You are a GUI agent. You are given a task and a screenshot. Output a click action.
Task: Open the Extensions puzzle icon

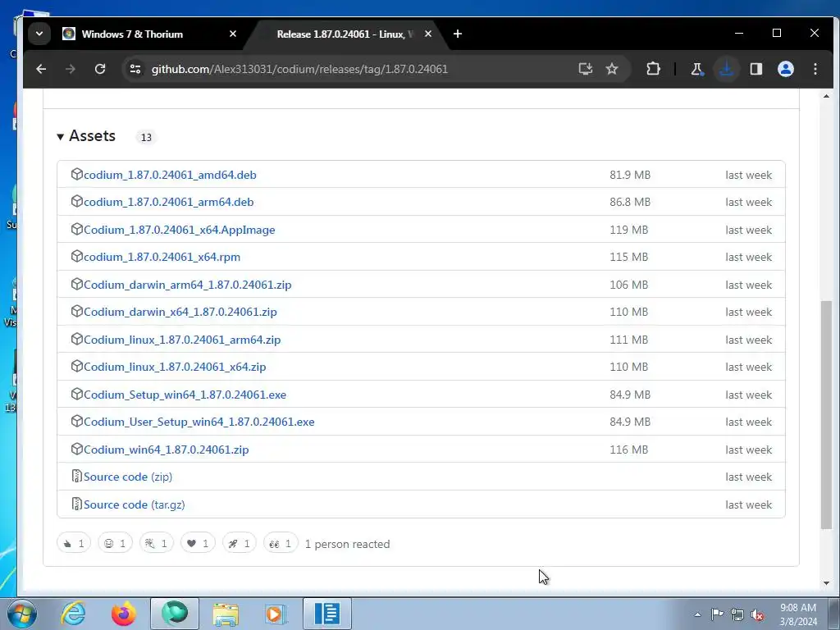click(x=653, y=69)
